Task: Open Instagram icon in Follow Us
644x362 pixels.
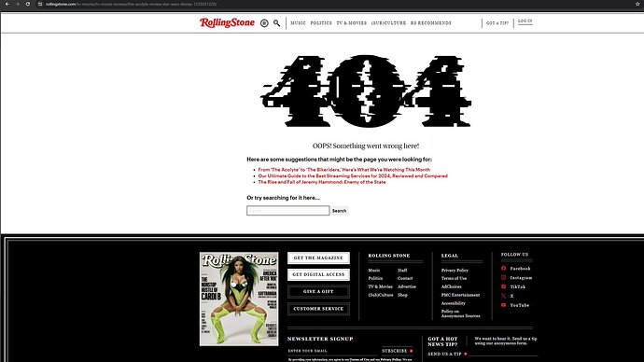Action: 504,277
